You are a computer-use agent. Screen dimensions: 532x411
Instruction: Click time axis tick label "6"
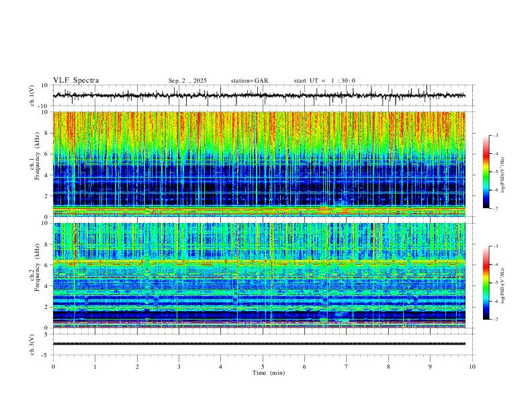coord(304,367)
